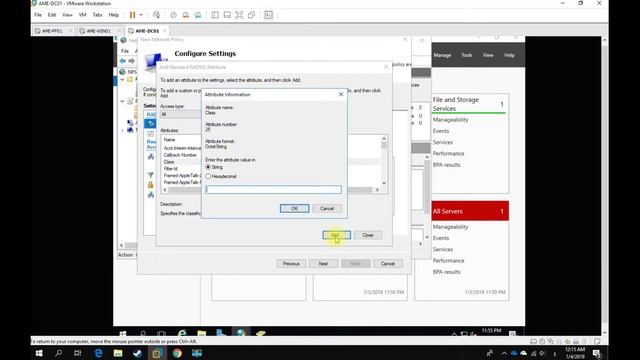Show hidden host tray icons chevron
This screenshot has height=360, width=640.
pyautogui.click(x=504, y=353)
